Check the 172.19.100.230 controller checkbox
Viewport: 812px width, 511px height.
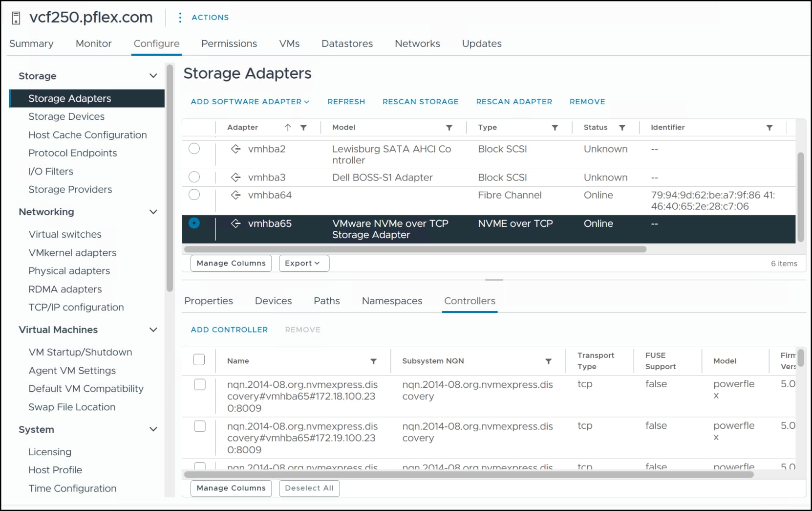(200, 426)
